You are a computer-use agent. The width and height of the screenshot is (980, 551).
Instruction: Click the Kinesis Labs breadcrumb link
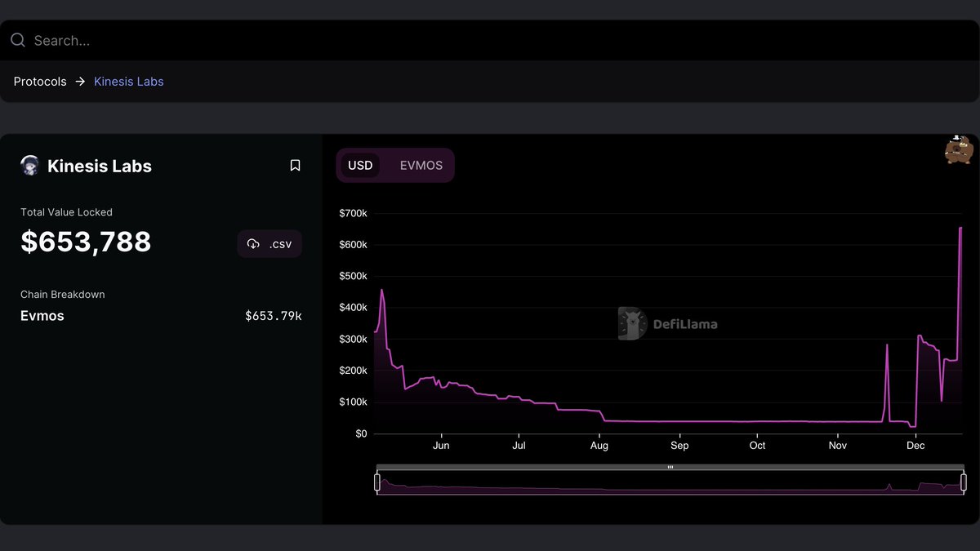click(x=128, y=81)
